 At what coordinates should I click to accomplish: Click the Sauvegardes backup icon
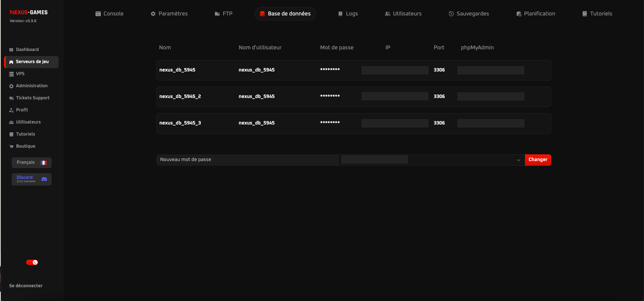pos(451,14)
